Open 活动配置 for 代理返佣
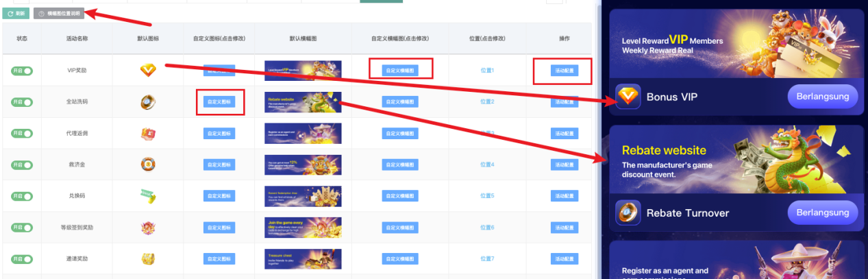 pos(565,133)
